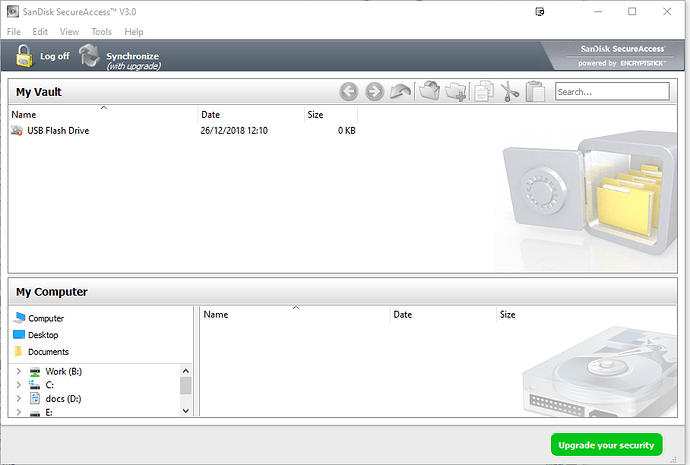Click the Work (B:) drive icon
The image size is (690, 465).
35,372
